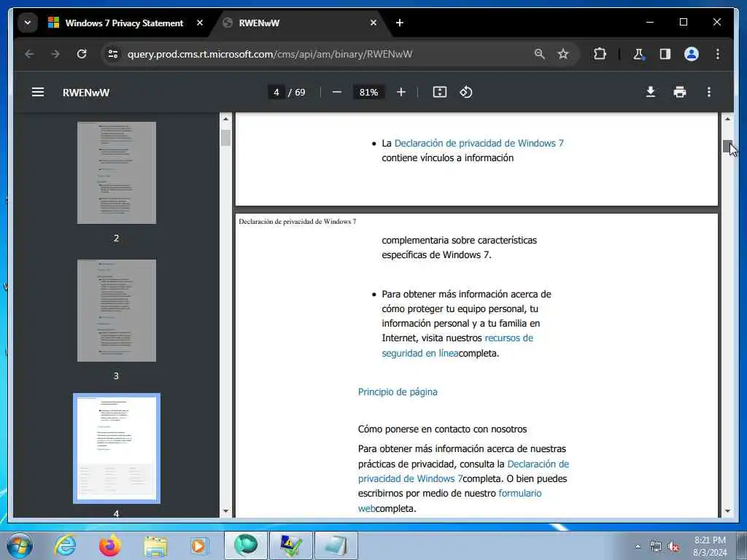Viewport: 747px width, 560px height.
Task: Open the formulario web link
Action: 449,500
